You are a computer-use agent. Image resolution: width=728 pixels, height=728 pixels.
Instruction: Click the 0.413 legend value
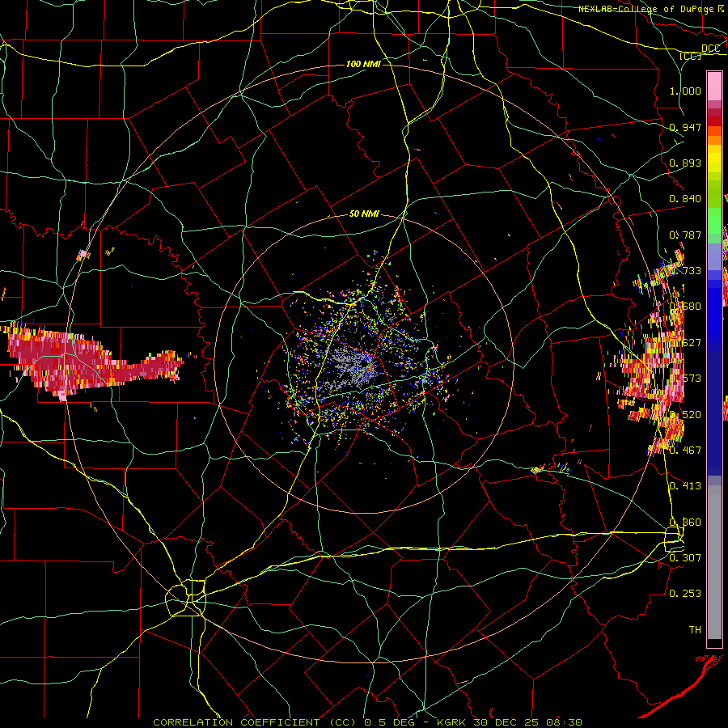685,486
